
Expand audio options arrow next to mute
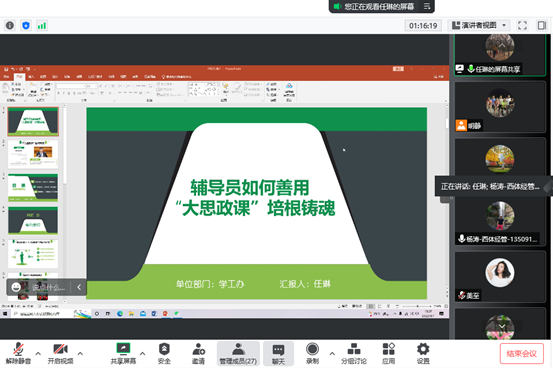point(38,353)
